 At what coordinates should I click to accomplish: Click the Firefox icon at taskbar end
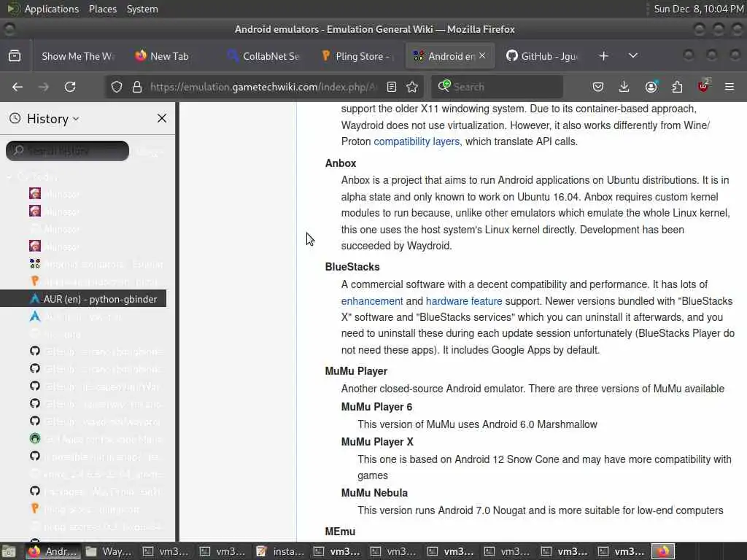coord(663,551)
